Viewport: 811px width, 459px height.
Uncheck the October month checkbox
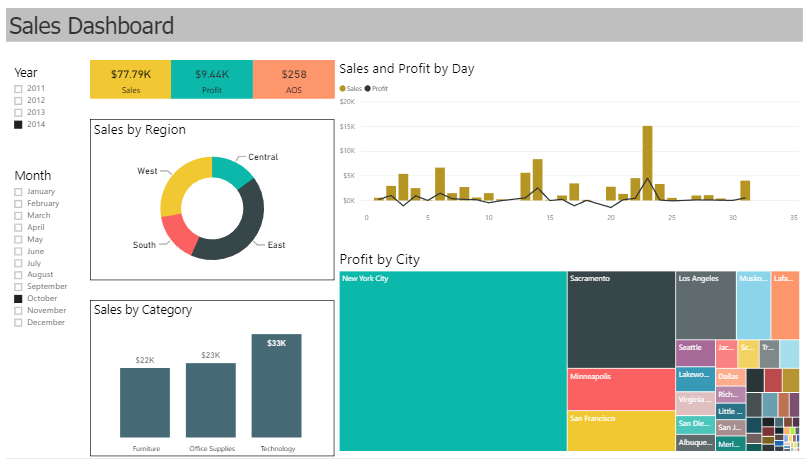18,299
